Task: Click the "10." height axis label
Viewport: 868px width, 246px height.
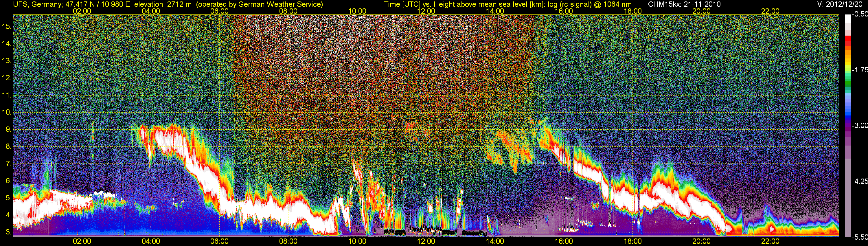Action: coord(6,112)
